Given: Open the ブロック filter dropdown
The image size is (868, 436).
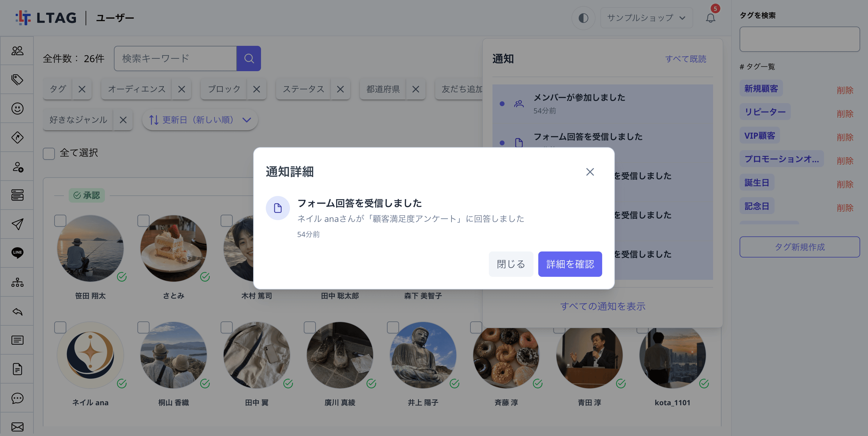Looking at the screenshot, I should (x=224, y=89).
